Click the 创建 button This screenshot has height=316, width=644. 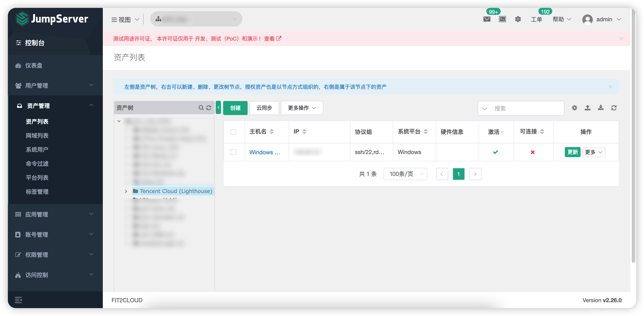[x=234, y=108]
